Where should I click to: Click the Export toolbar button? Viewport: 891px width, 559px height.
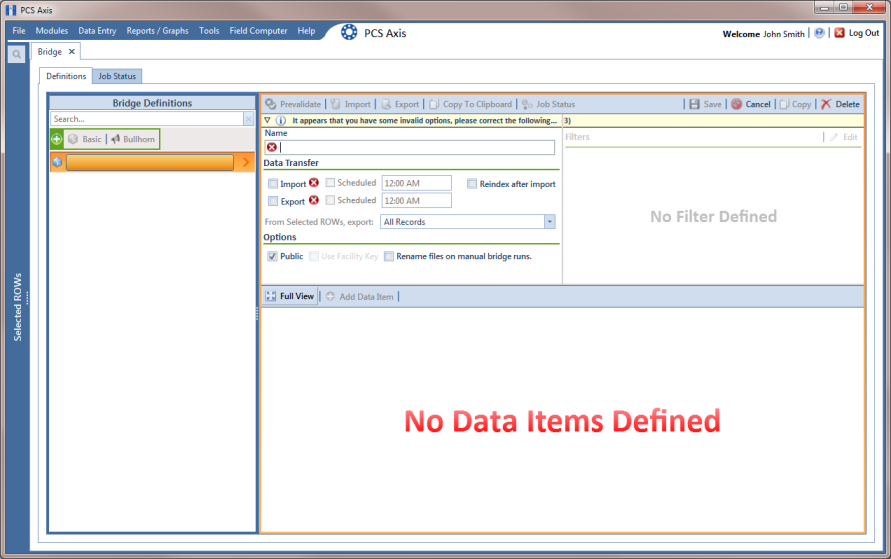400,104
